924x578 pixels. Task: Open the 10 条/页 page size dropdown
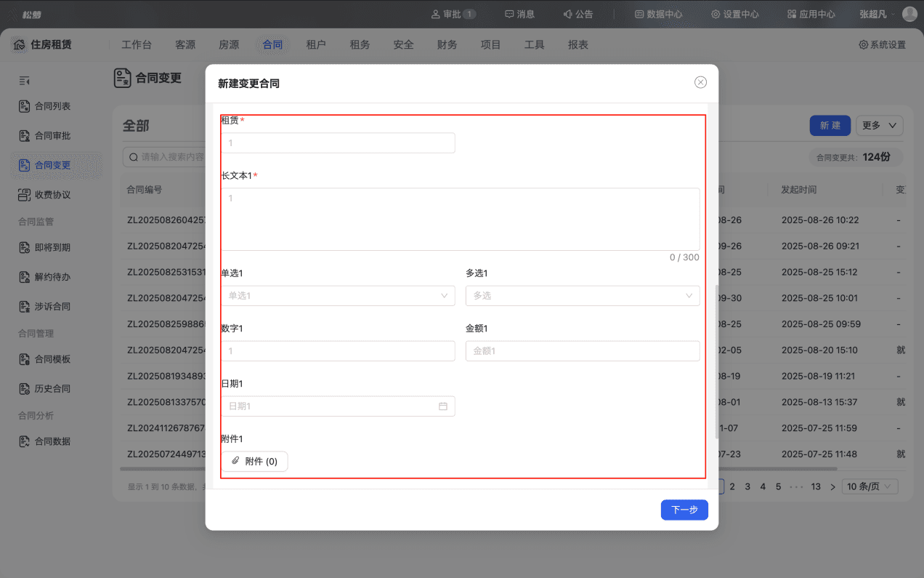point(870,486)
